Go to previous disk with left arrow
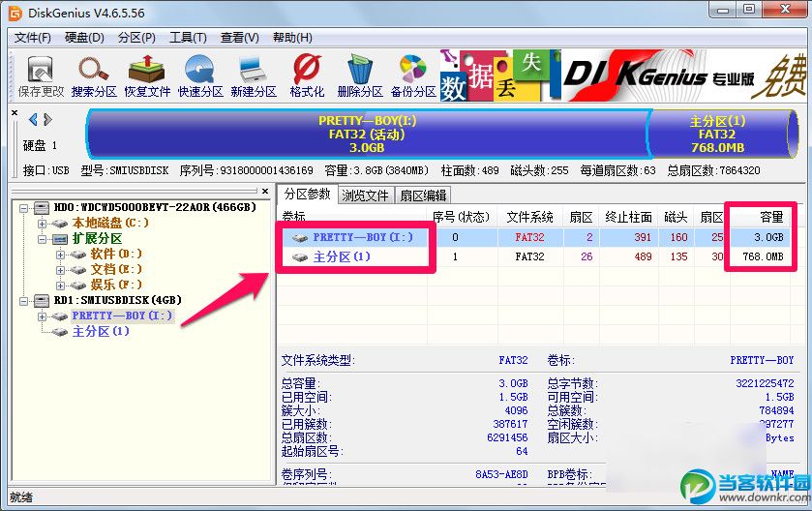This screenshot has width=812, height=511. click(x=33, y=120)
